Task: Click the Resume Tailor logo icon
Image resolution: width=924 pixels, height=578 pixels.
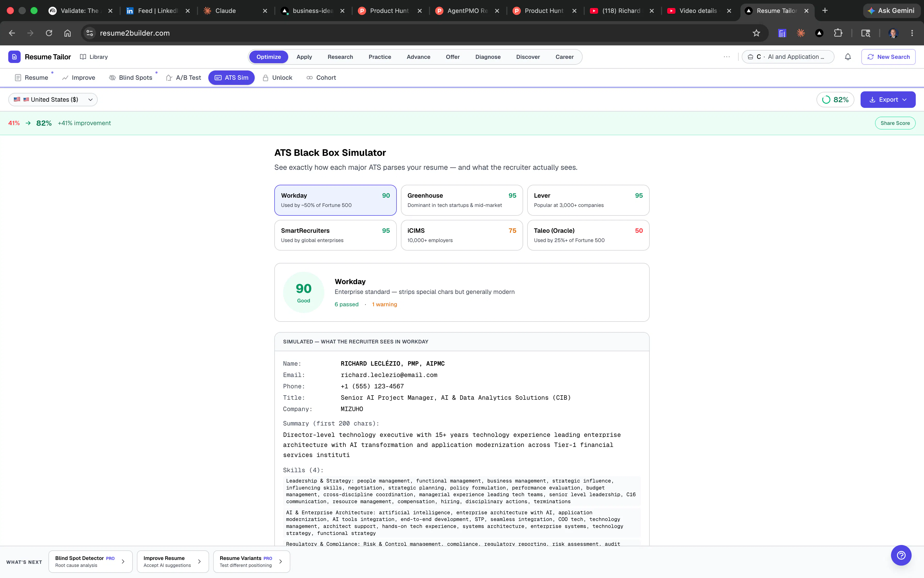Action: click(14, 57)
